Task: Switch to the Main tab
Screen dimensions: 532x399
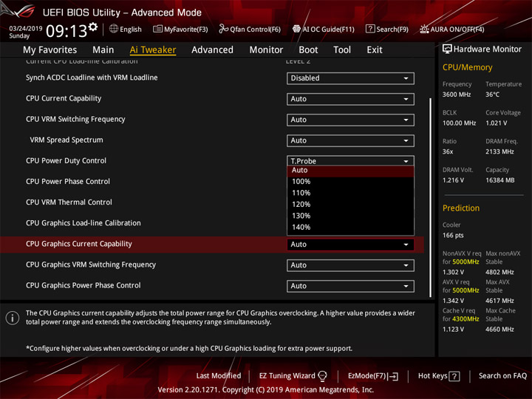Action: pos(103,50)
